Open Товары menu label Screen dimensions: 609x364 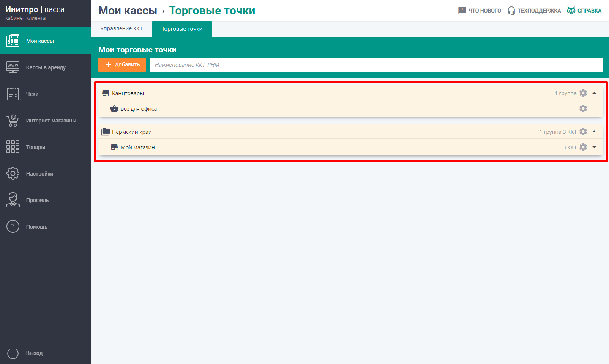(x=36, y=147)
